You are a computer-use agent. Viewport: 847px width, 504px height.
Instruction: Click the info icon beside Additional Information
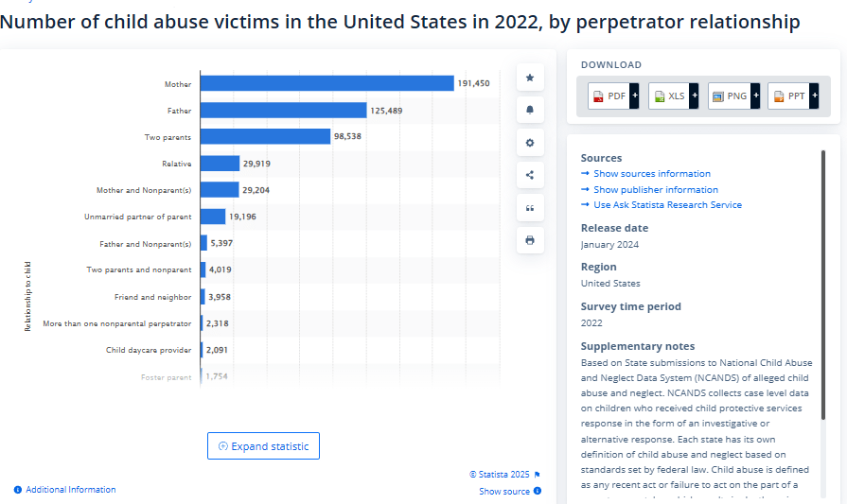(18, 490)
